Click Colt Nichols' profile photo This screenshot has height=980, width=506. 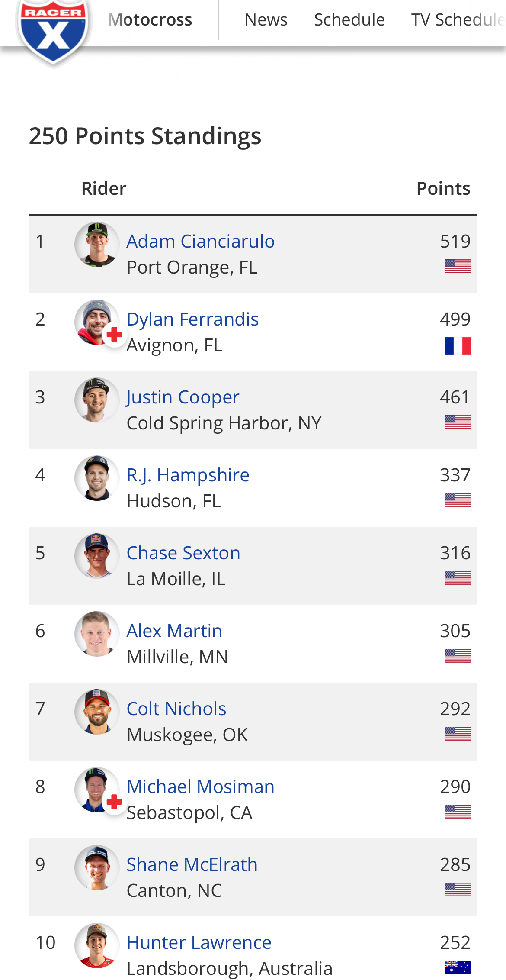97,712
